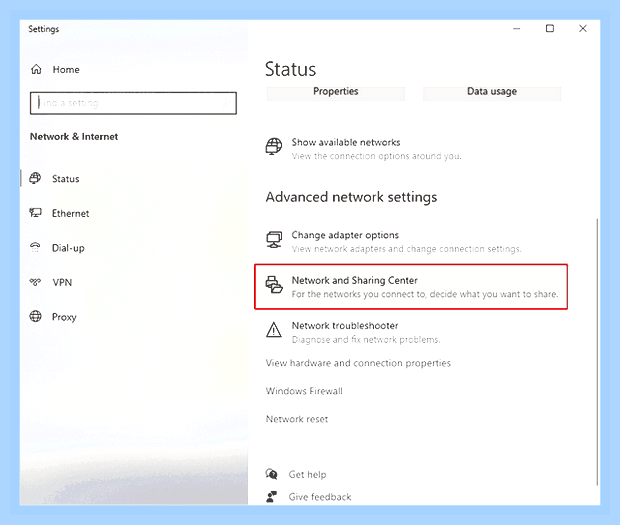Click the Data usage button
The image size is (620, 525).
[492, 93]
